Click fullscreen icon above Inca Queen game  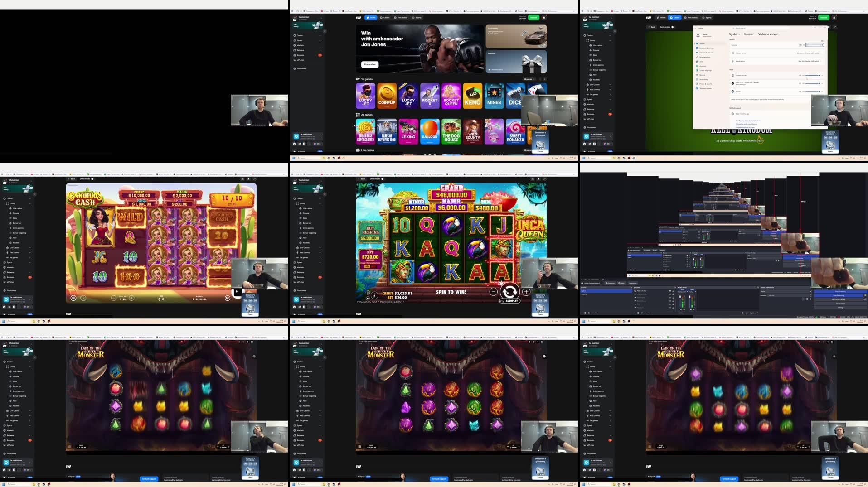point(544,179)
